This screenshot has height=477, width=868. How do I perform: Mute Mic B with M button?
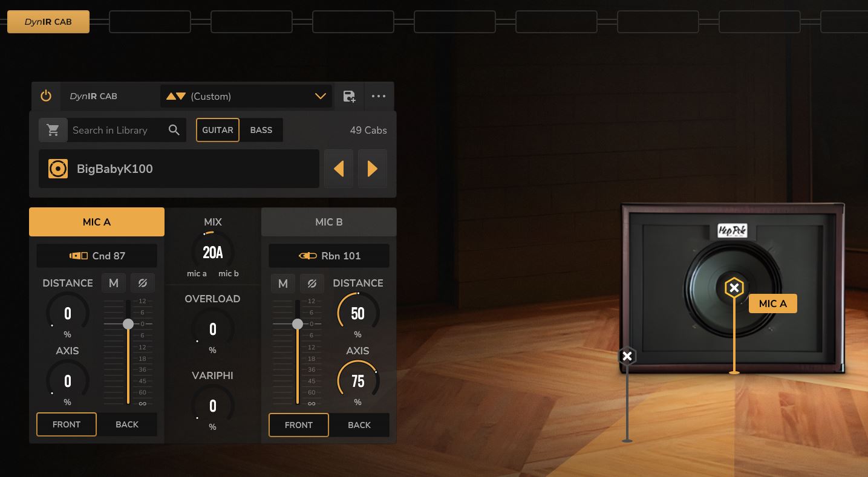pyautogui.click(x=283, y=283)
